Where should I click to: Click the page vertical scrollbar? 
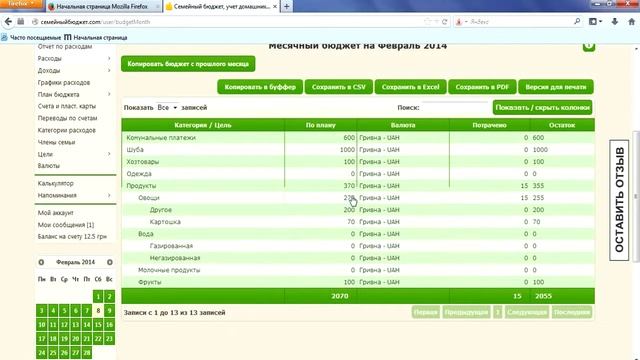click(x=636, y=196)
